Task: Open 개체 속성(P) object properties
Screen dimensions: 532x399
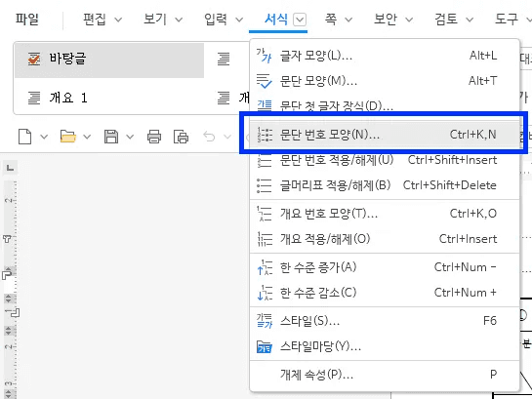Action: [x=385, y=375]
